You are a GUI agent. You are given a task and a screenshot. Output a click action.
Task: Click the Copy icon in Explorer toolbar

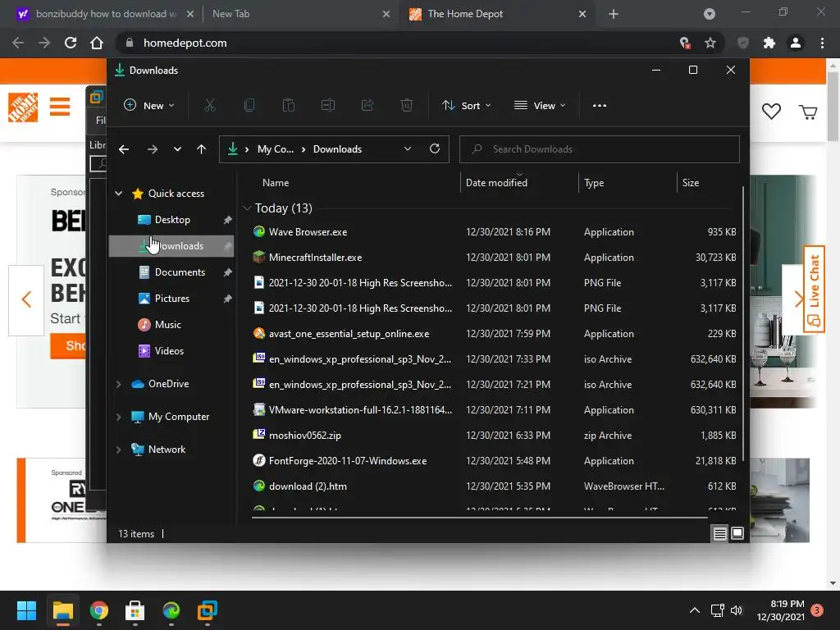pyautogui.click(x=249, y=106)
